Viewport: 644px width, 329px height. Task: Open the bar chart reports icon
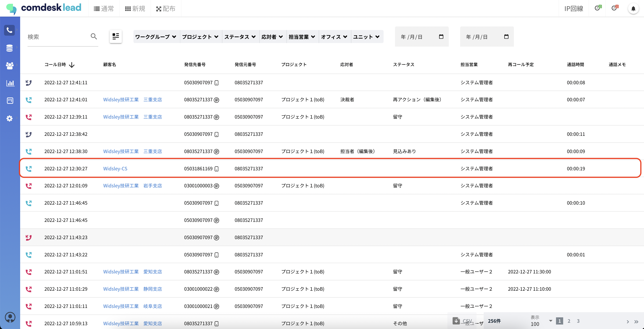pyautogui.click(x=10, y=83)
